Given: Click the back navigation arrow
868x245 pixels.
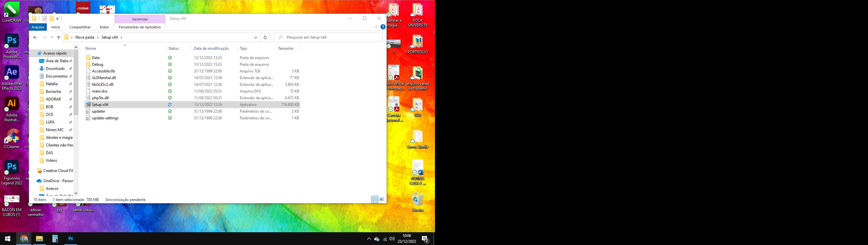Looking at the screenshot, I should tap(35, 37).
